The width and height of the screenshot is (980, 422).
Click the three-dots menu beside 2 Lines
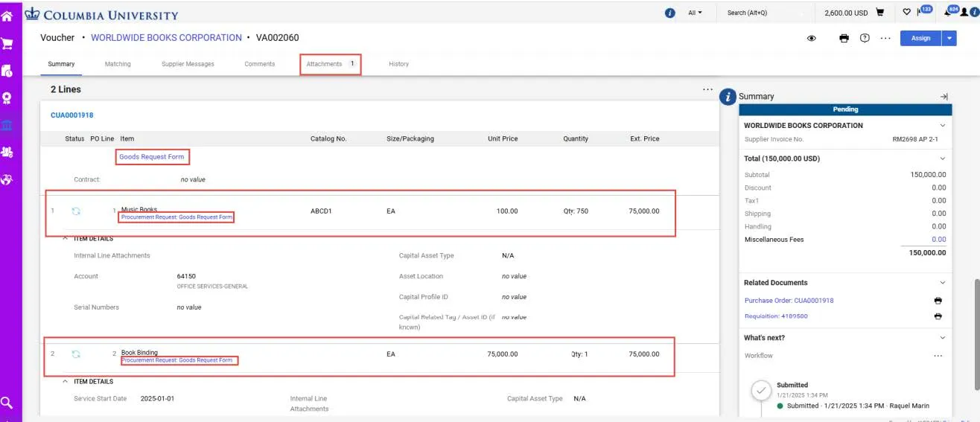tap(707, 89)
